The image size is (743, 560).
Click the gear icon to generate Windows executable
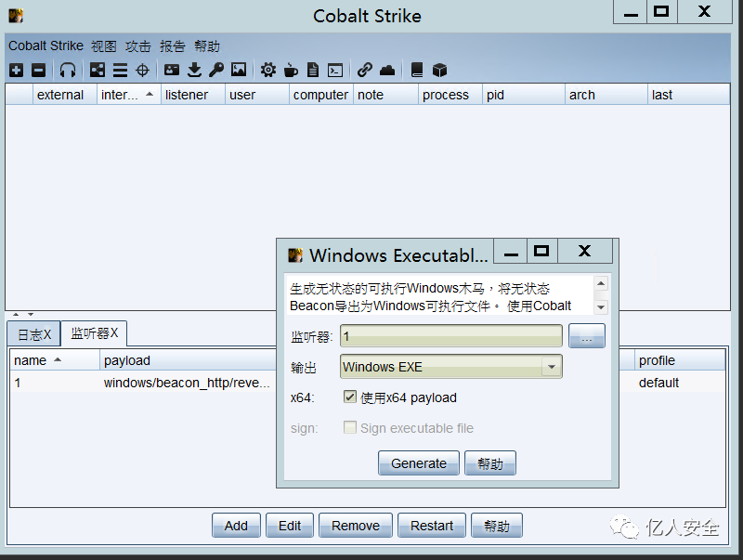point(267,71)
